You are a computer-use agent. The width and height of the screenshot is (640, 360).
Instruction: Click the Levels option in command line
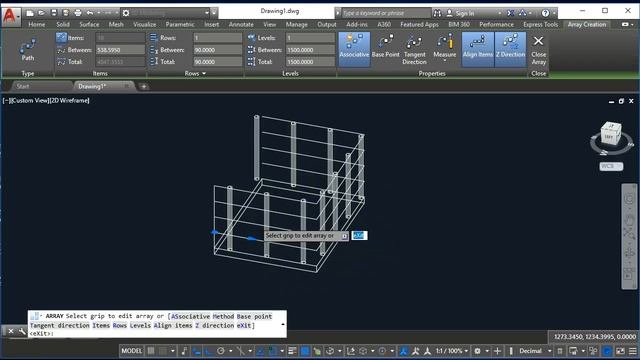point(140,325)
